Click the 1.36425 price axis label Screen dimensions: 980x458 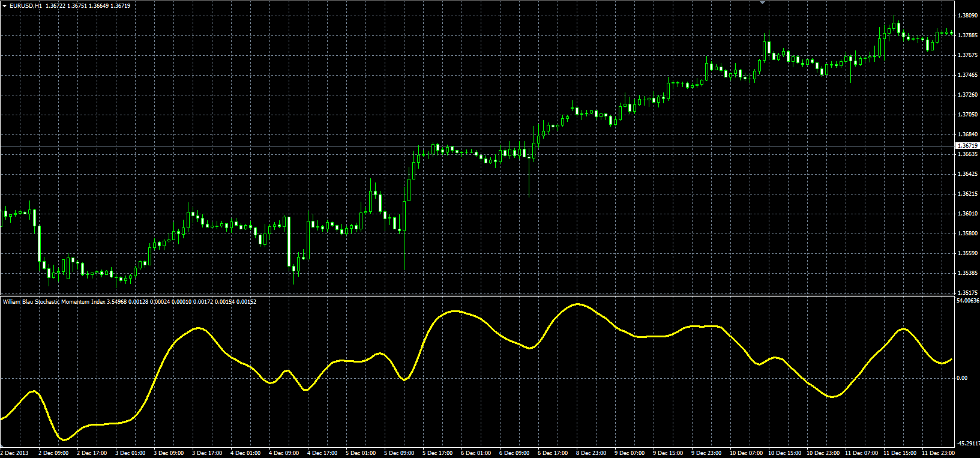click(968, 174)
